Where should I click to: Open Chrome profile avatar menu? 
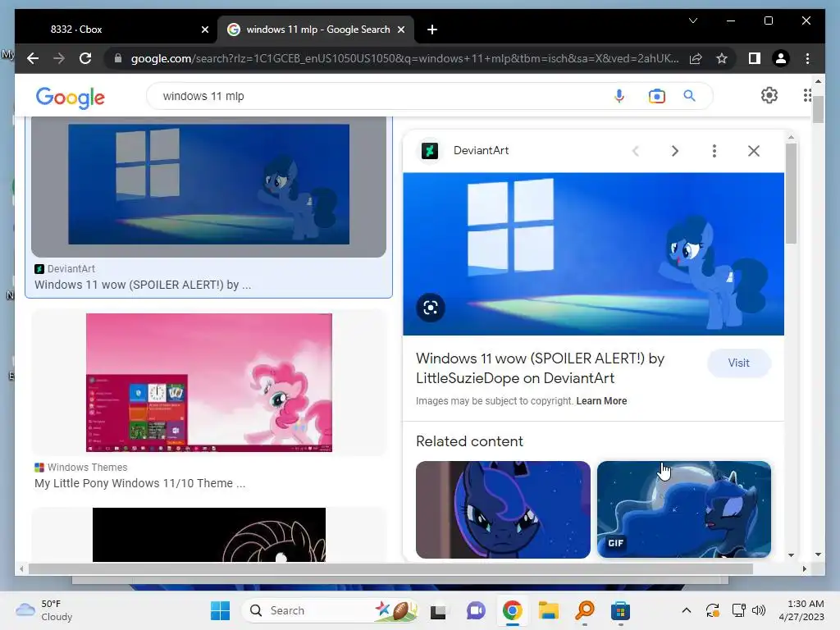[781, 58]
